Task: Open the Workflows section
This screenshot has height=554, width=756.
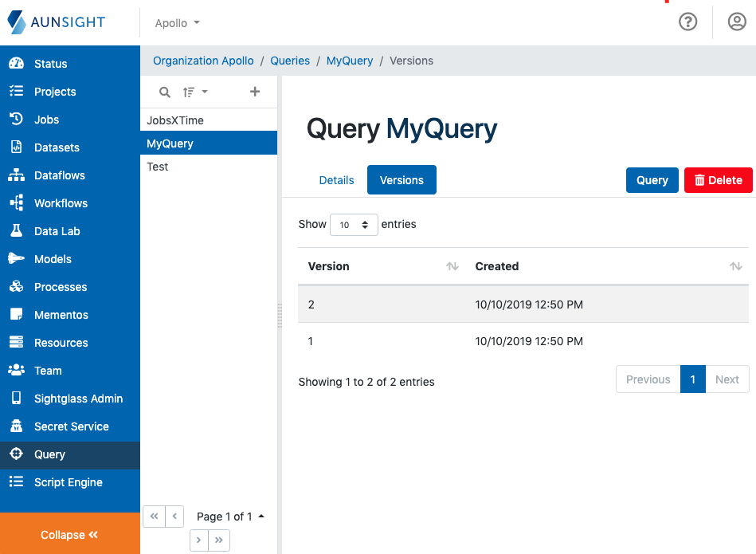Action: (60, 203)
